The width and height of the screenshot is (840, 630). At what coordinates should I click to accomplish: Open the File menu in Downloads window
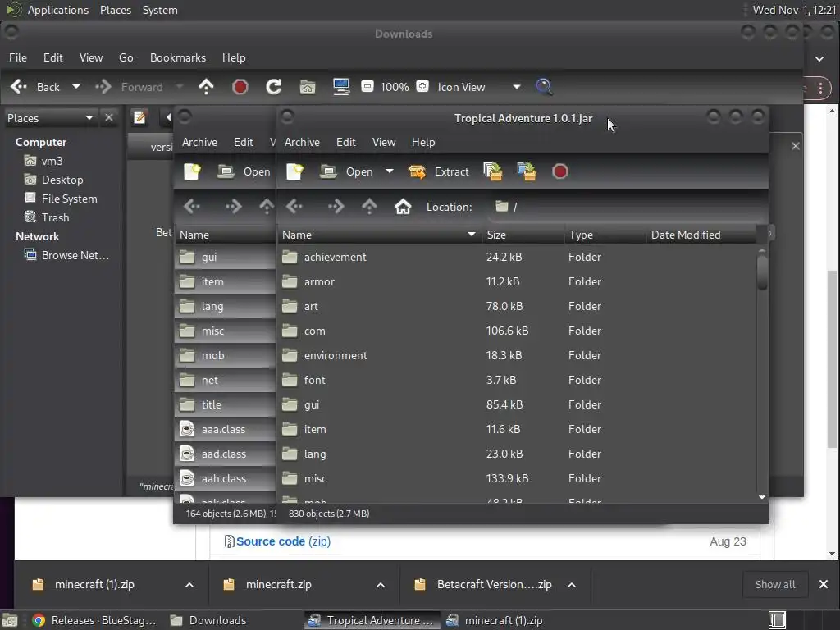[x=18, y=58]
